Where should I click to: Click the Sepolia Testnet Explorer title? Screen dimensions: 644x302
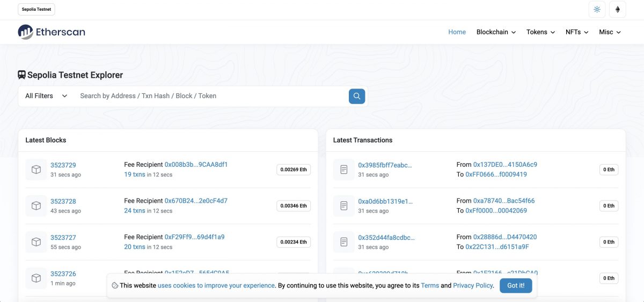point(75,75)
